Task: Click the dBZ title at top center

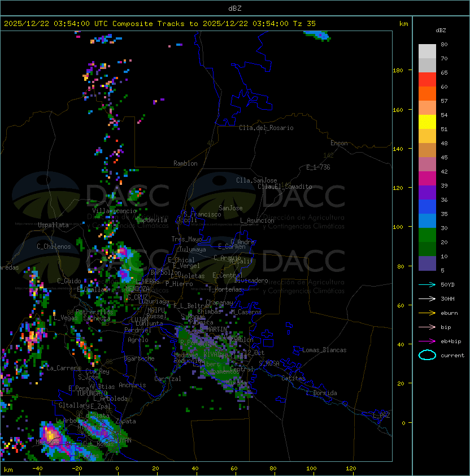Action: (x=235, y=8)
